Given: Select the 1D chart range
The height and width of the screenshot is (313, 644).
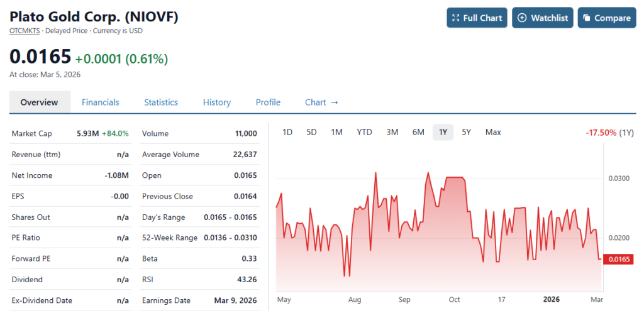Looking at the screenshot, I should coord(287,132).
